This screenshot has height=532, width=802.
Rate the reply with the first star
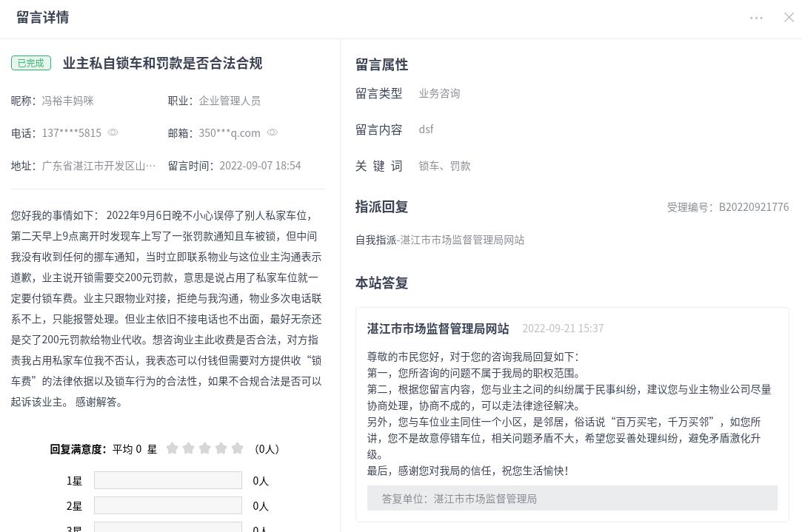(x=173, y=448)
